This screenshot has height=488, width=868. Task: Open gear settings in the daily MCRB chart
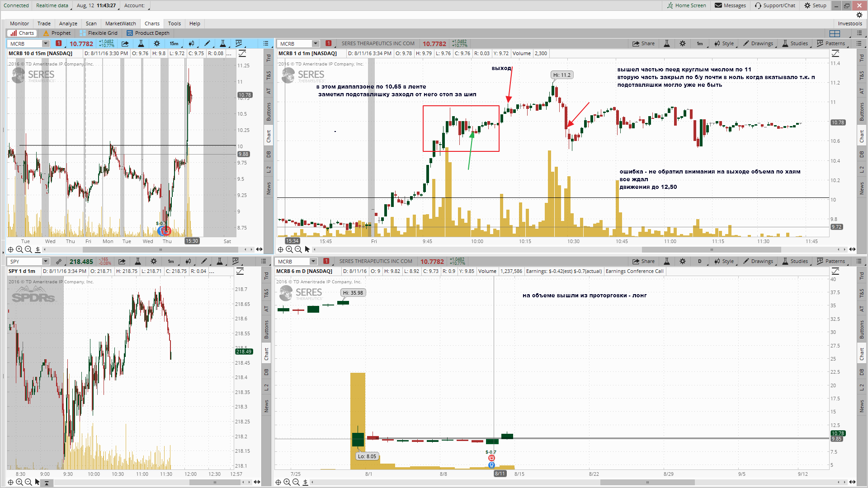[683, 262]
